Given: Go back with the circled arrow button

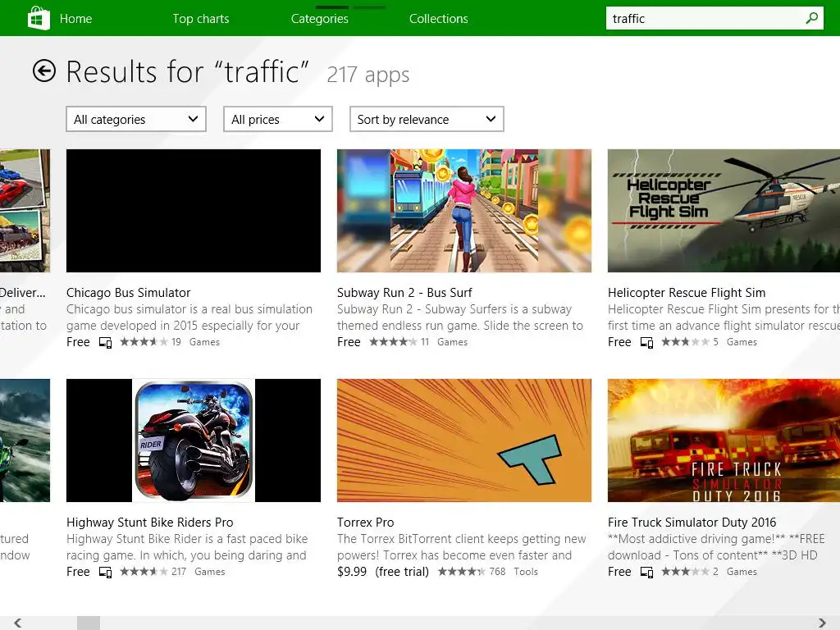Looking at the screenshot, I should 44,71.
